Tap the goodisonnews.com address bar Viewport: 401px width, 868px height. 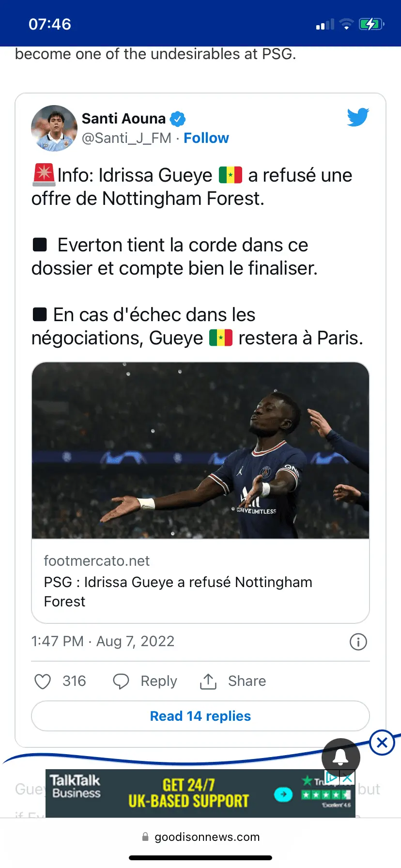[200, 837]
